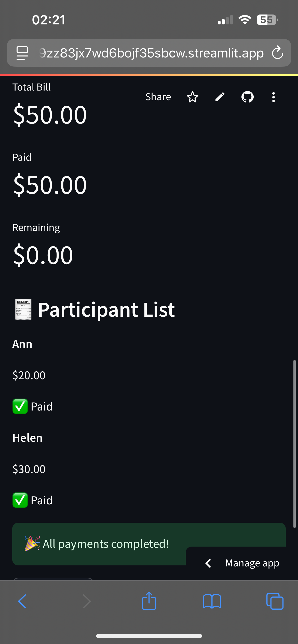This screenshot has width=298, height=644.
Task: Open the three-dot kebab menu
Action: pos(273,97)
